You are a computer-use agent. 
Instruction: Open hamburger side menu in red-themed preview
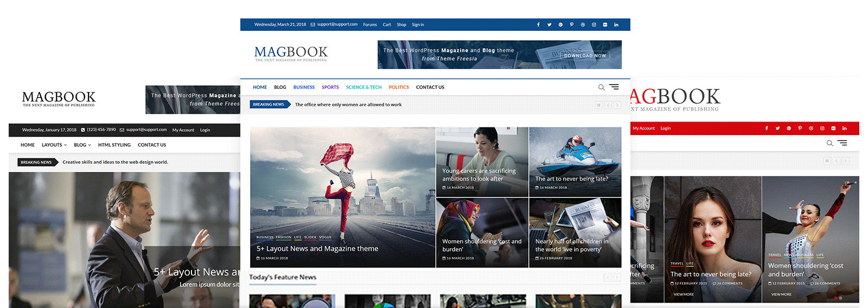click(x=842, y=143)
